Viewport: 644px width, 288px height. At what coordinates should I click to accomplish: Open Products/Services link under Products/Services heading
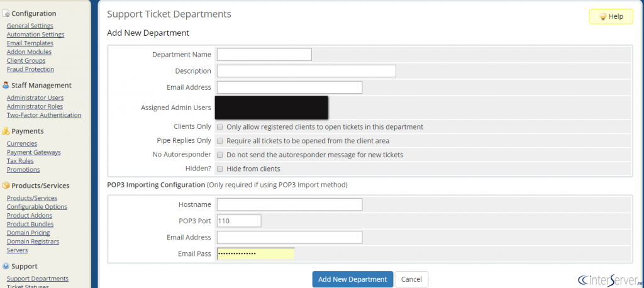[x=32, y=198]
